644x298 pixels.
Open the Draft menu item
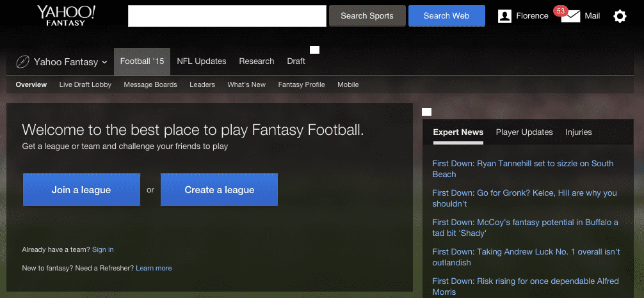point(296,61)
